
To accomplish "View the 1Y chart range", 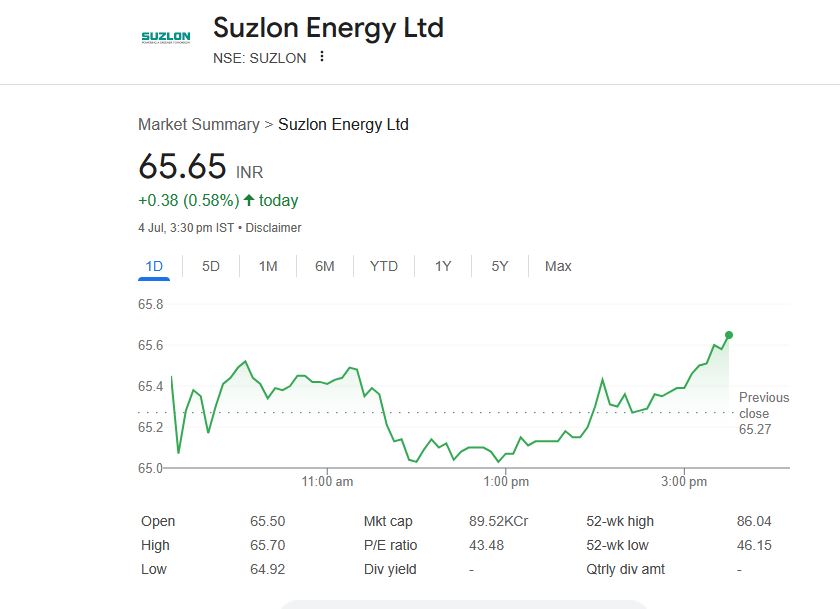I will [443, 266].
